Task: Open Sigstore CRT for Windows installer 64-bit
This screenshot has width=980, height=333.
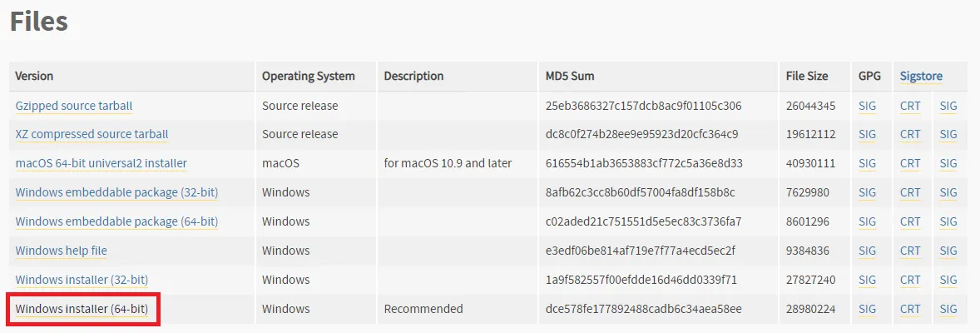Action: point(910,309)
